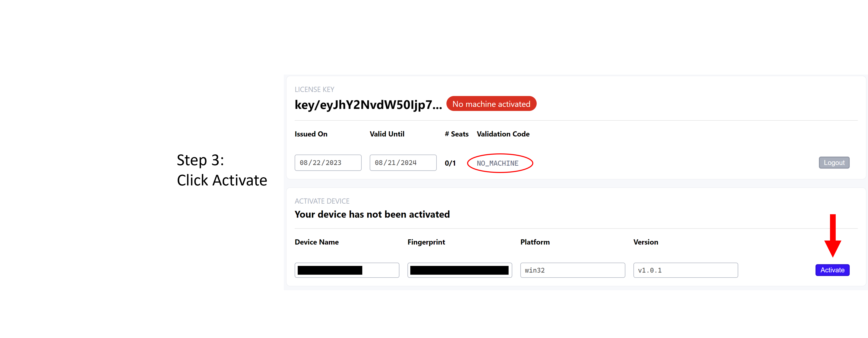Click the Platform field showing win32
This screenshot has width=868, height=338.
[x=573, y=270]
